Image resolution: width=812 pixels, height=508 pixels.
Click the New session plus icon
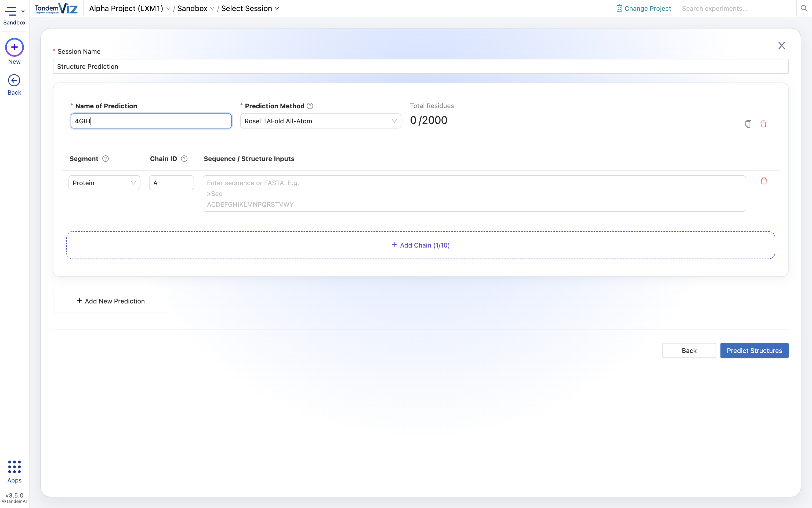click(x=15, y=47)
